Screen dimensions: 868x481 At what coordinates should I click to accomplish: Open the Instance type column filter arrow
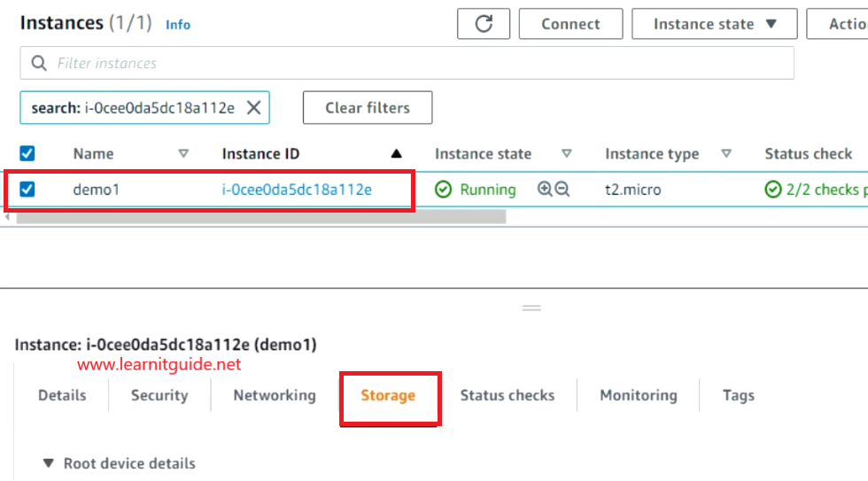click(726, 153)
